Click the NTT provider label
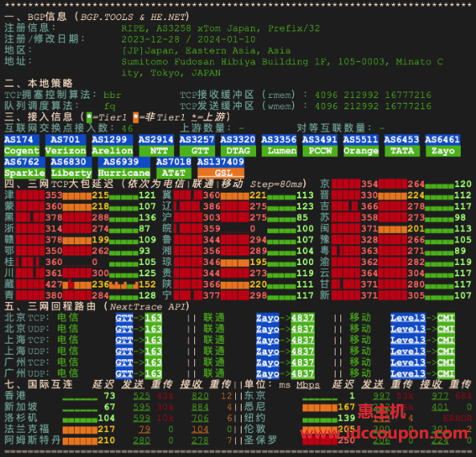476x457 pixels. (156, 151)
